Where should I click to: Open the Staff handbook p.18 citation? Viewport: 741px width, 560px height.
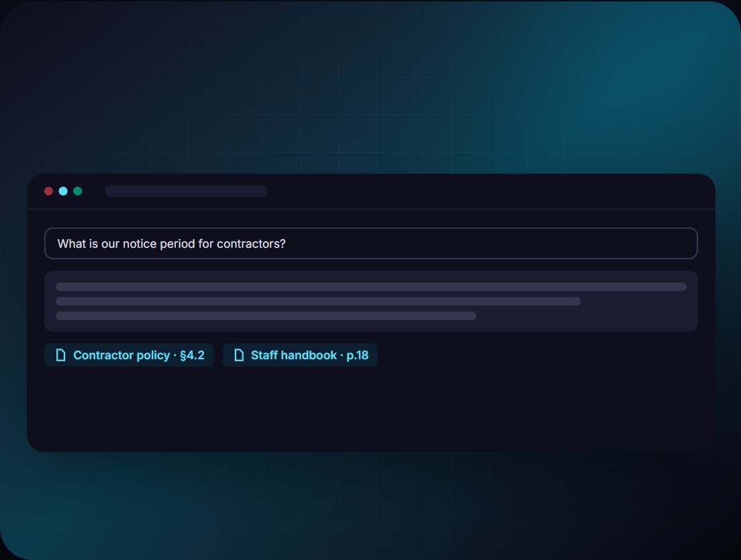tap(300, 355)
